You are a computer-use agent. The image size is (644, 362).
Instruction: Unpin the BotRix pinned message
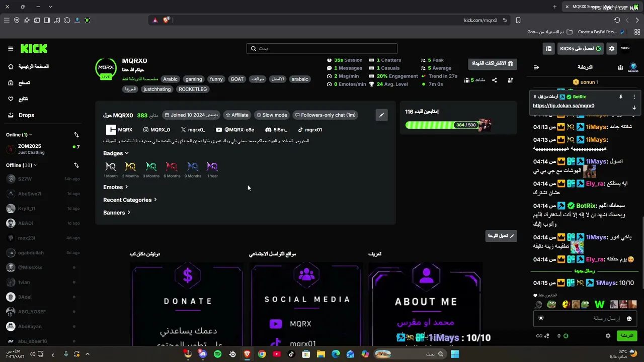(x=621, y=97)
